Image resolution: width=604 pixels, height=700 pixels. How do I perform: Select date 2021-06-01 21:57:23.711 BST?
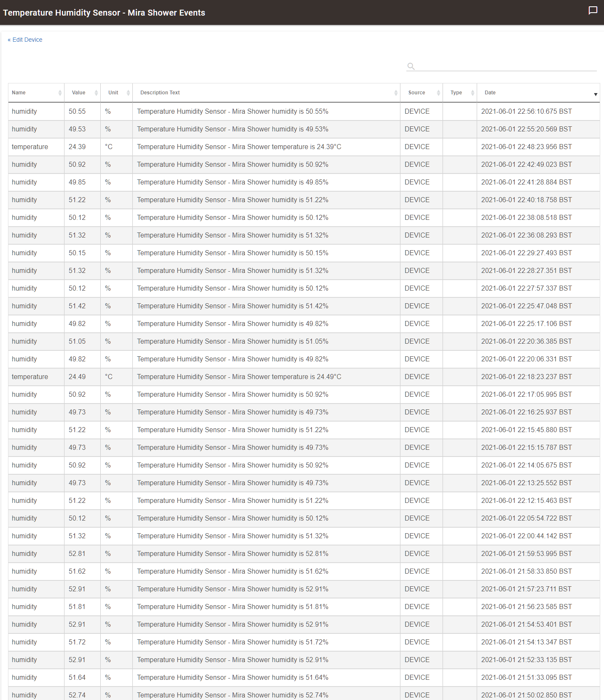click(x=526, y=589)
